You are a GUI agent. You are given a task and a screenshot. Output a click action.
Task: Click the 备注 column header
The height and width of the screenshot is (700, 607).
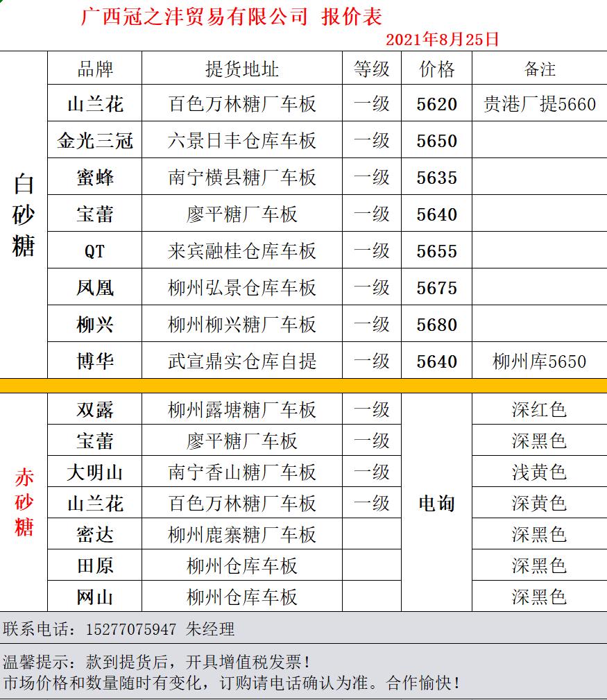[539, 69]
